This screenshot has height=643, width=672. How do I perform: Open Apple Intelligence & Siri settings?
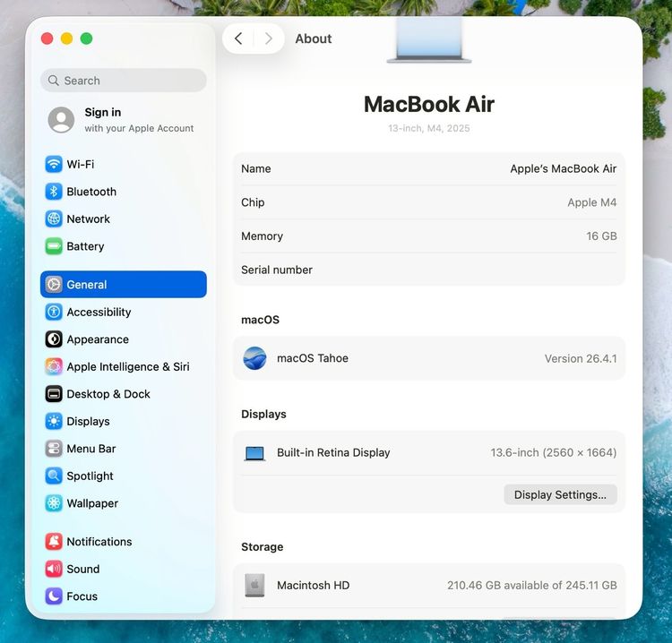124,366
